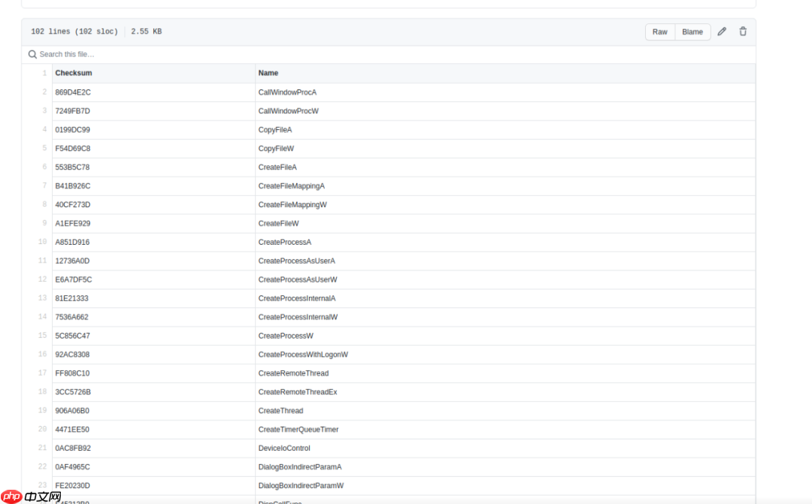
Task: Click the pencil icon to edit file
Action: (722, 32)
